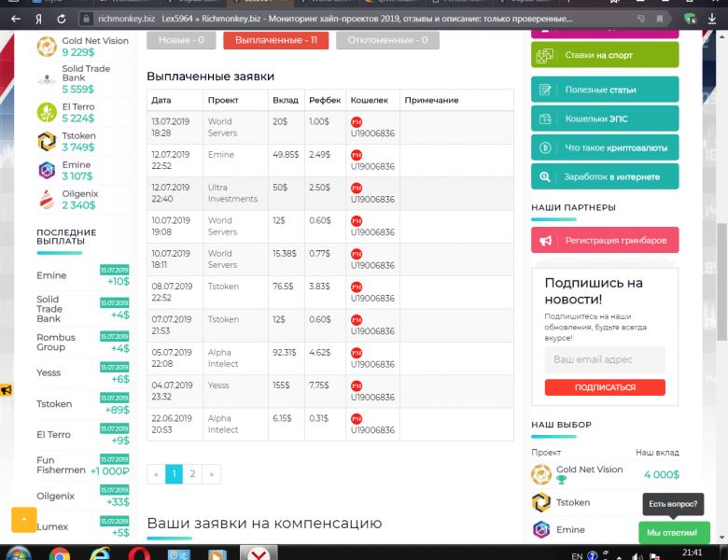Open Yesss in last payouts list
This screenshot has height=560, width=728.
click(x=49, y=373)
